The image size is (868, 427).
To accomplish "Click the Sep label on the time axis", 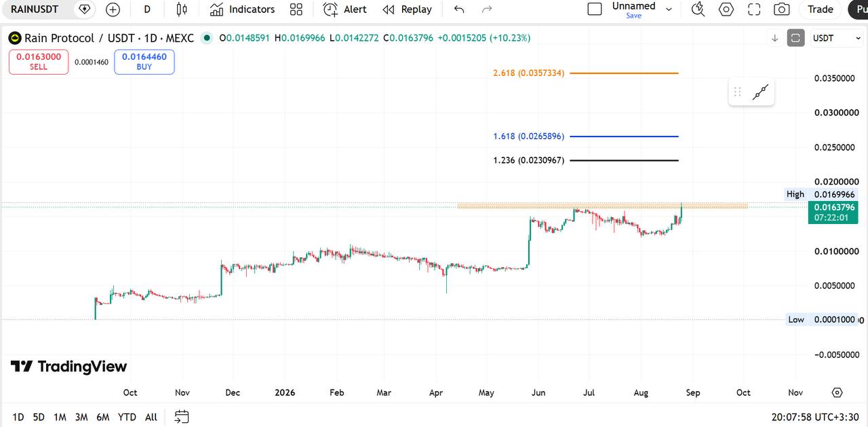I will point(692,392).
